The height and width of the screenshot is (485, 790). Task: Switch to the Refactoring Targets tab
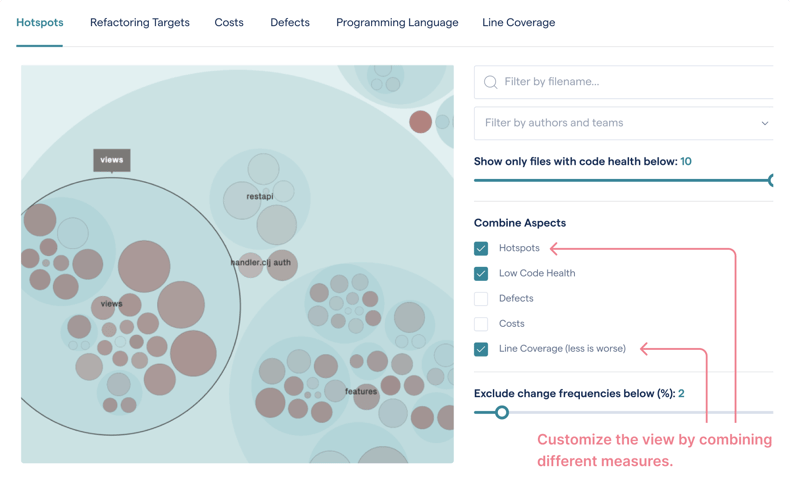[x=140, y=23]
